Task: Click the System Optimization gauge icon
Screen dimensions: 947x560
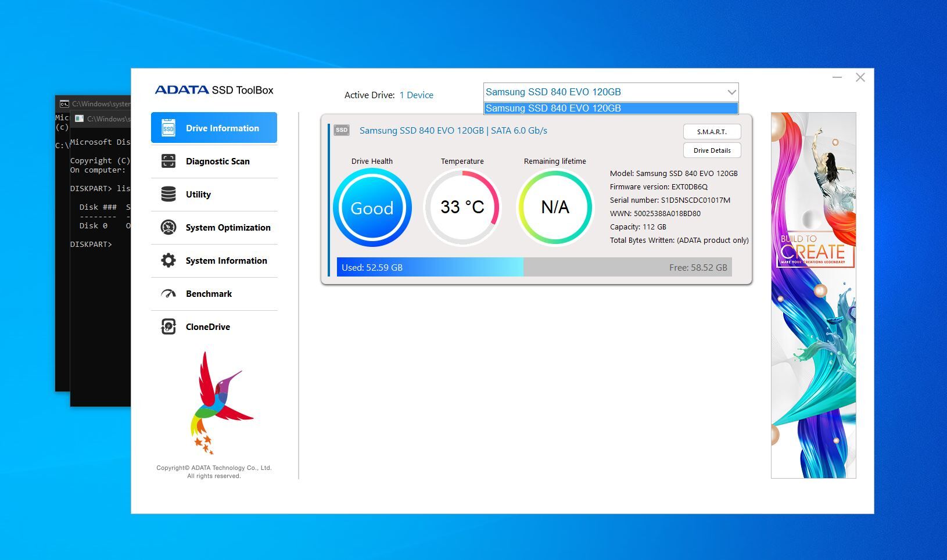Action: click(168, 227)
